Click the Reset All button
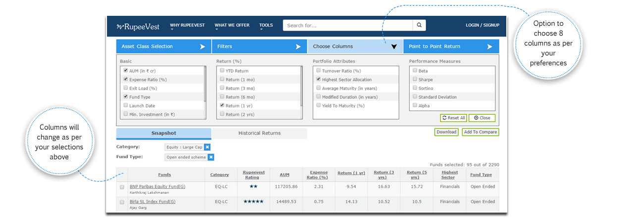 tap(453, 118)
